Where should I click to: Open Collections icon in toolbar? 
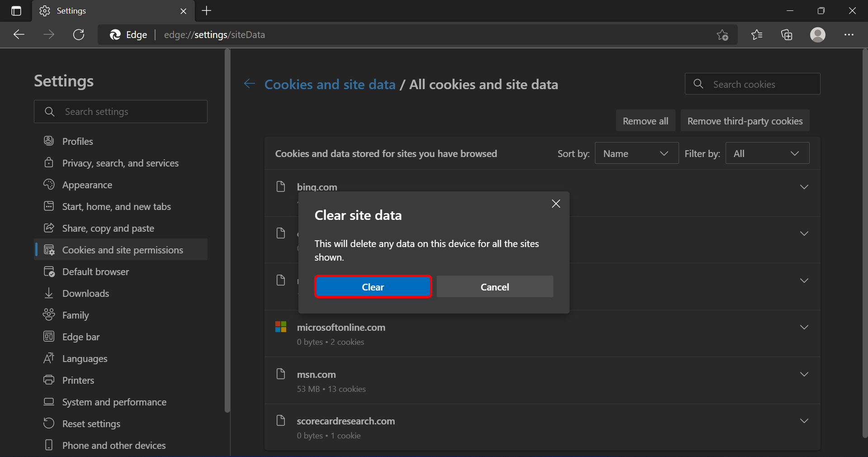(x=787, y=34)
